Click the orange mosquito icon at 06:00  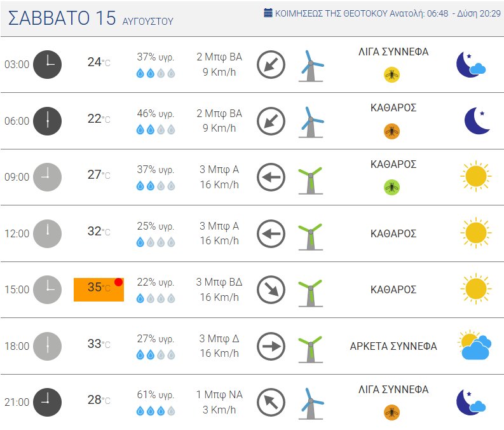pyautogui.click(x=392, y=131)
